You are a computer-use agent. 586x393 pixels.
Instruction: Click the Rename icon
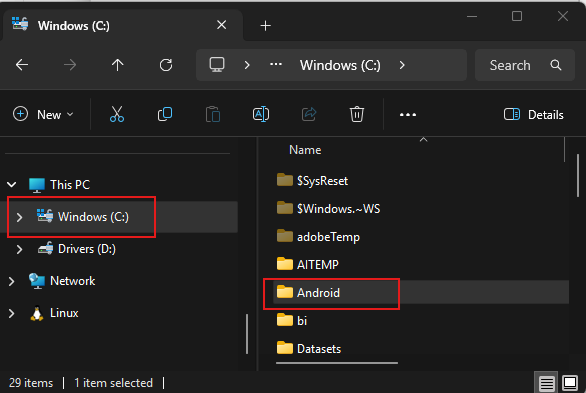coord(261,114)
